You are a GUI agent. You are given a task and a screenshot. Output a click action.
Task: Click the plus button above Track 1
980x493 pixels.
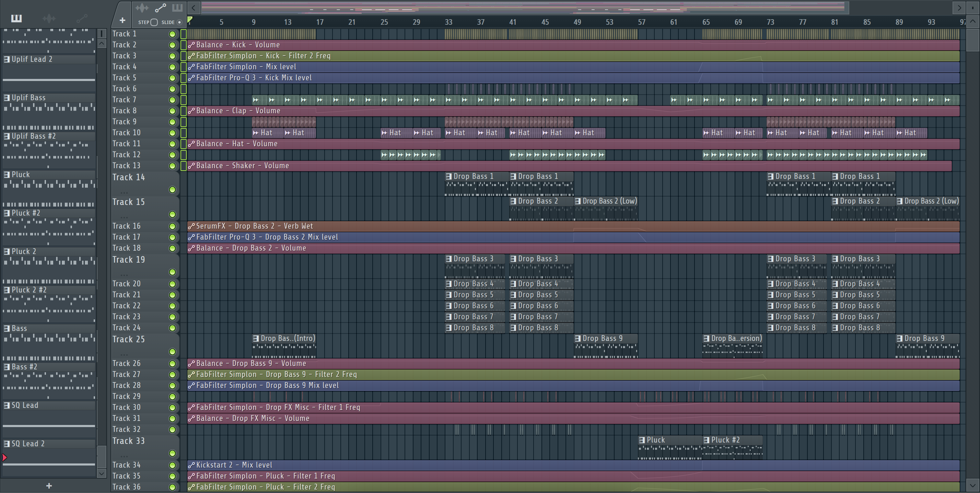click(122, 20)
